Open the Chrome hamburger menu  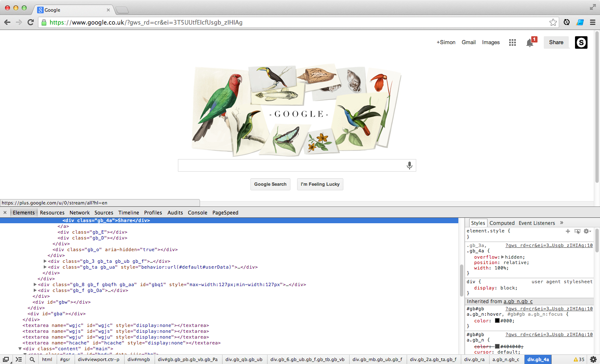click(592, 22)
